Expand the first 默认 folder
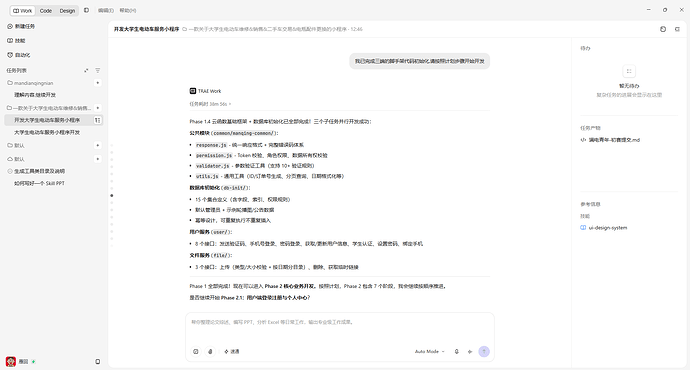The width and height of the screenshot is (690, 370). pyautogui.click(x=16, y=145)
